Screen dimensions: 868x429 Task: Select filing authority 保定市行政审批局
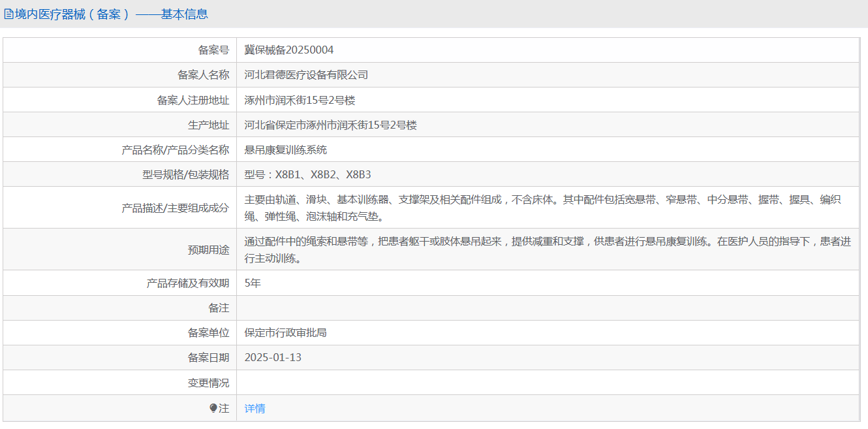(286, 332)
